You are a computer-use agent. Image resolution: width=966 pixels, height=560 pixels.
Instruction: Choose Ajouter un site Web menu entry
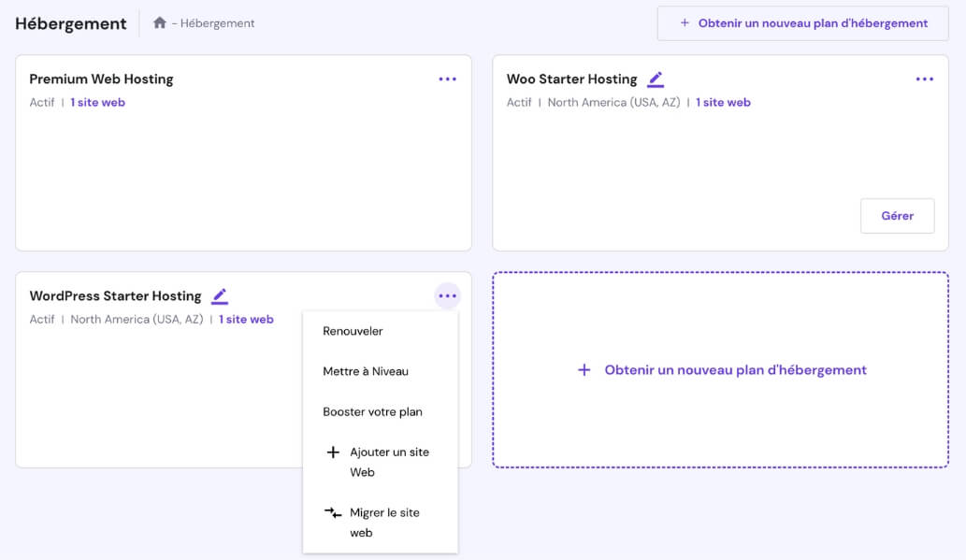point(380,462)
